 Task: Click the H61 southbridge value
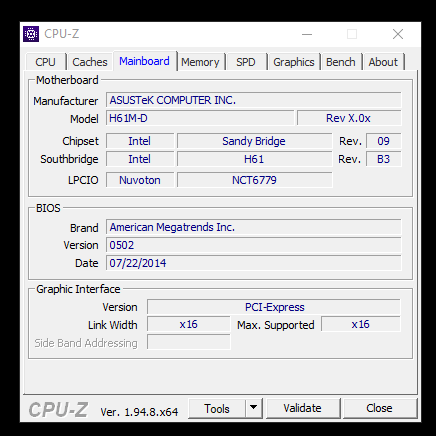254,159
